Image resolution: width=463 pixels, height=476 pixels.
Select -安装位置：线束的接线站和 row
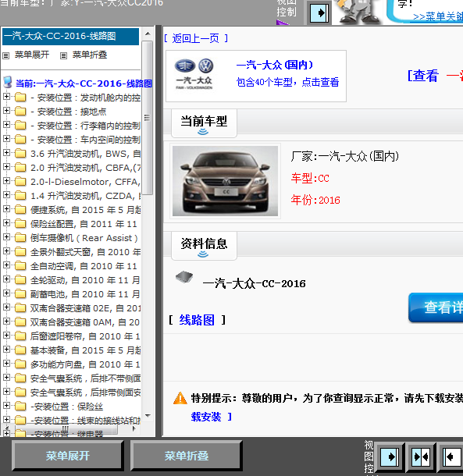85,421
